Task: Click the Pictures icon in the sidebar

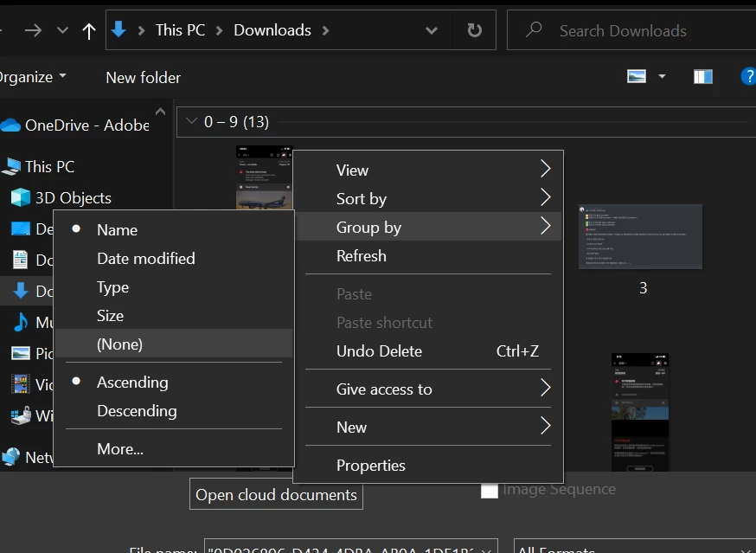Action: [x=21, y=353]
